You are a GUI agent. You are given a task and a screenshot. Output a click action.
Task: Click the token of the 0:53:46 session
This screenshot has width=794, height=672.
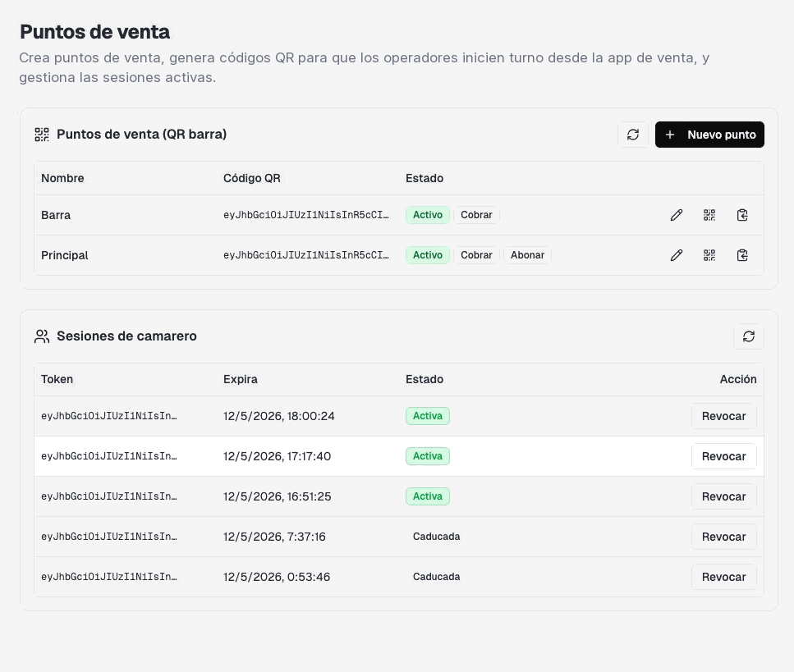pos(109,577)
